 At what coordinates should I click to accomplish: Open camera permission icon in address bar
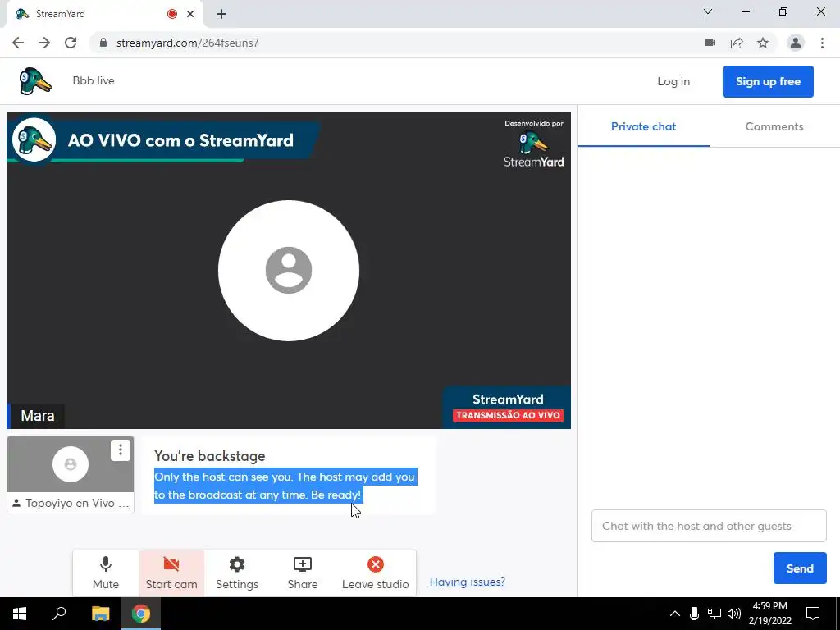(x=710, y=43)
